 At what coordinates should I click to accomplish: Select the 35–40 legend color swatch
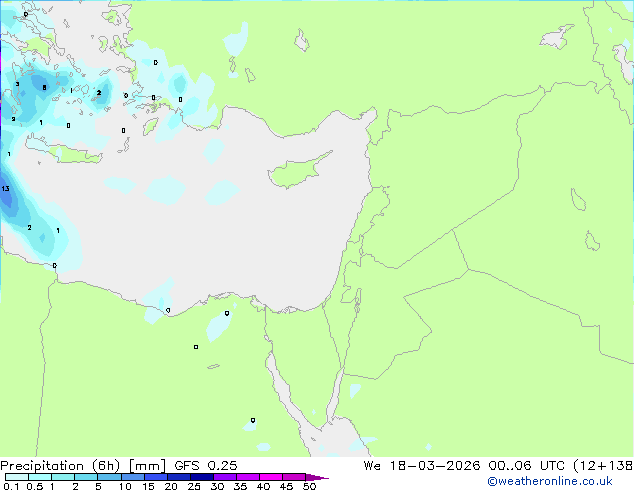(x=248, y=477)
